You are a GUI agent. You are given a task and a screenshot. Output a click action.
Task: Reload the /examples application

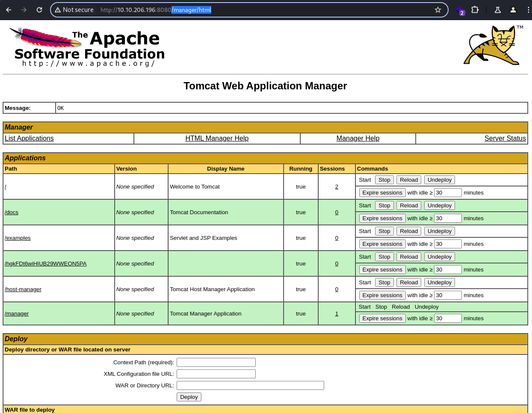pos(409,231)
